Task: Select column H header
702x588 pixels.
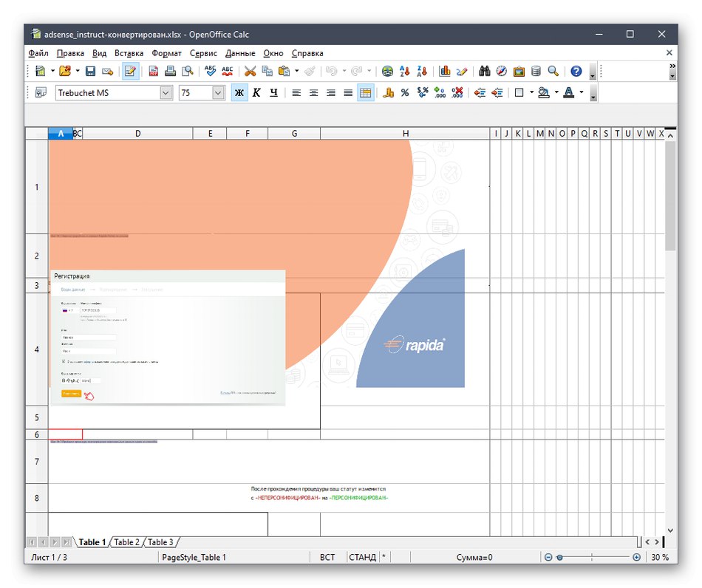Action: click(x=405, y=133)
